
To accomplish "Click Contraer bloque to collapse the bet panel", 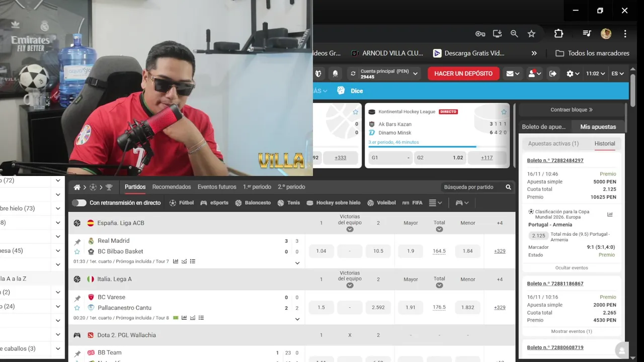I will coord(572,110).
